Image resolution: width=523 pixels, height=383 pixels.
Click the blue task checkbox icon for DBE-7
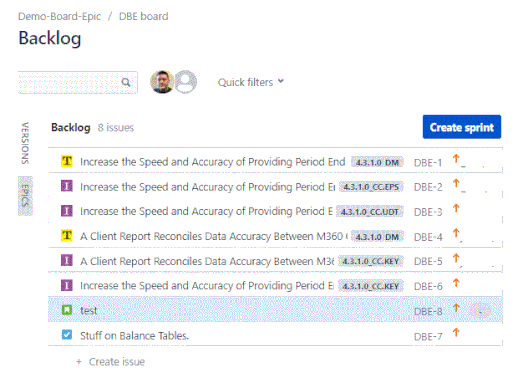coord(67,335)
